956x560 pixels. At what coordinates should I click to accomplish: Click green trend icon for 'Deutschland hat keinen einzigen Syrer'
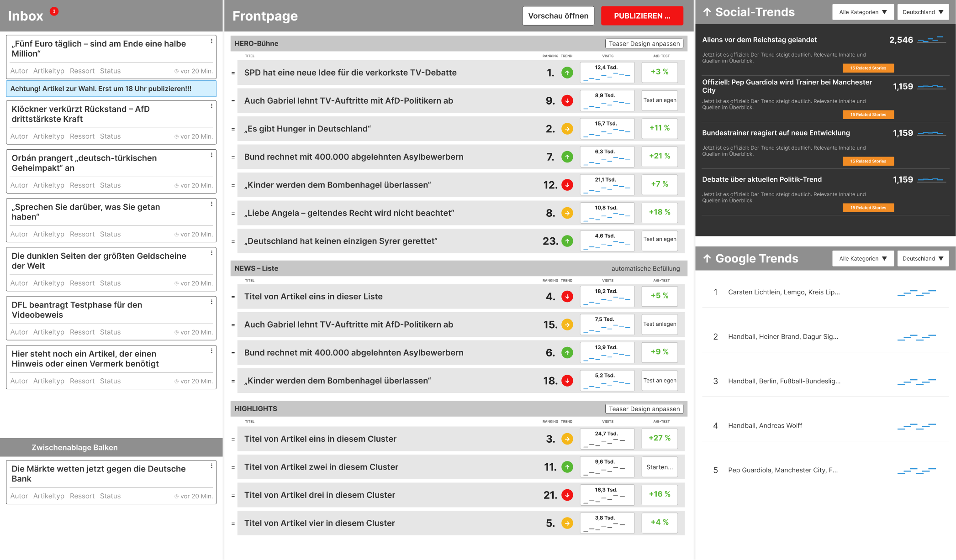point(567,241)
